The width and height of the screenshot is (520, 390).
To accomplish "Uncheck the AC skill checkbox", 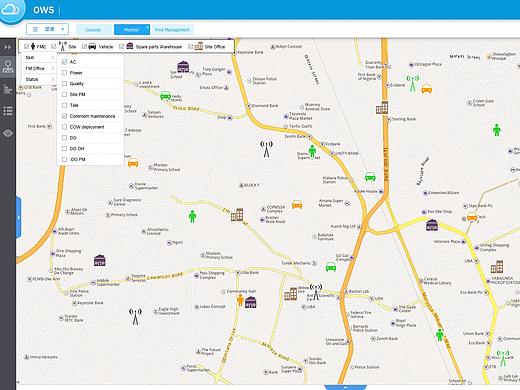I will click(x=64, y=62).
